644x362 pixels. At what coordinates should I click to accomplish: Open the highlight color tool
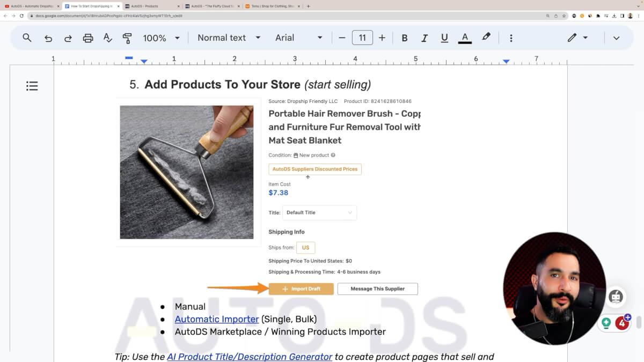point(486,38)
